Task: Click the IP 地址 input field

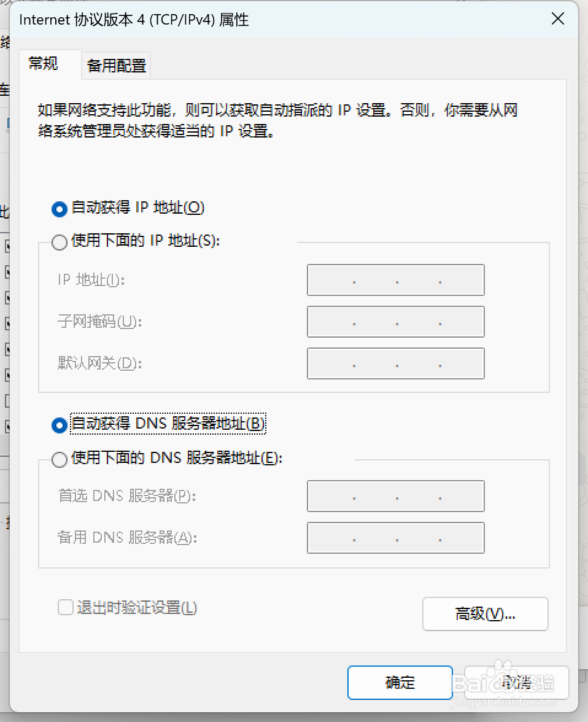Action: click(395, 280)
